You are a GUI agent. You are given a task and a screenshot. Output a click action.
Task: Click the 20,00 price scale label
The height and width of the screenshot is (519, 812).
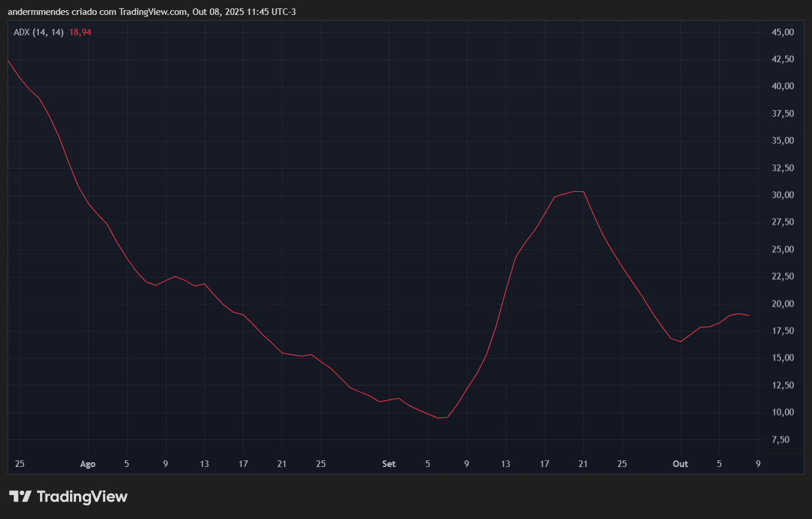tap(784, 304)
